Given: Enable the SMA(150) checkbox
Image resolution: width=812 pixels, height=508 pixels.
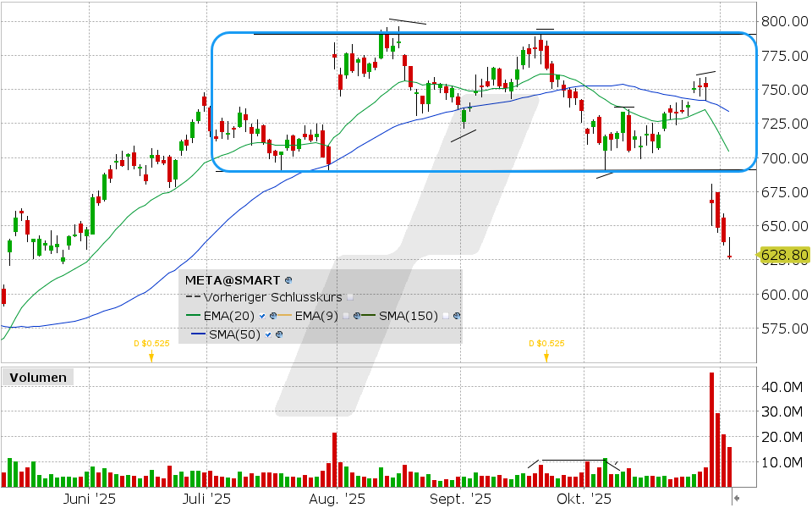Looking at the screenshot, I should click(445, 316).
